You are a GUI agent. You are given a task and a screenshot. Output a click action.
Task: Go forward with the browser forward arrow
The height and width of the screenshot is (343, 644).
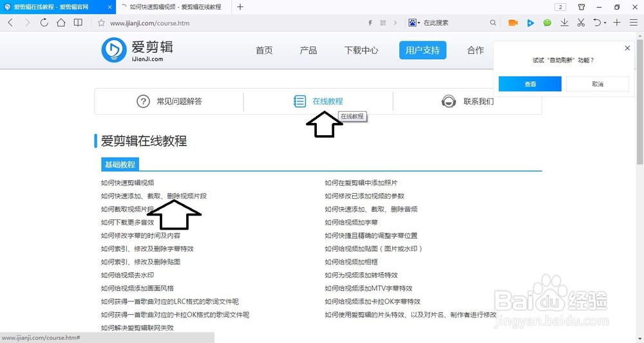(x=27, y=23)
